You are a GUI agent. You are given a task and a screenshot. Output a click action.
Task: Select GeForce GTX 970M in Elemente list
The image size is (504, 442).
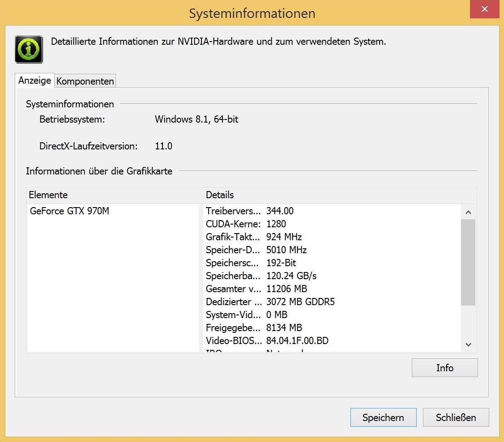tap(69, 211)
